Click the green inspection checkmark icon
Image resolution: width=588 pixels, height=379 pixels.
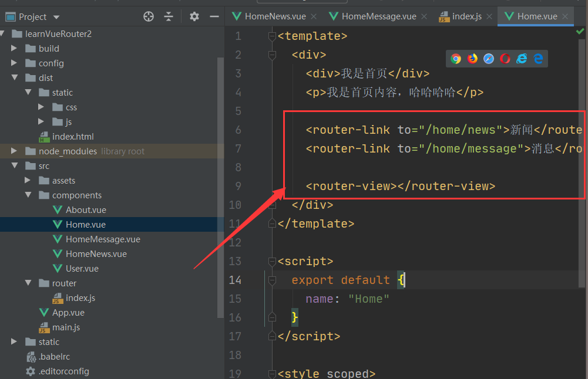[x=580, y=32]
